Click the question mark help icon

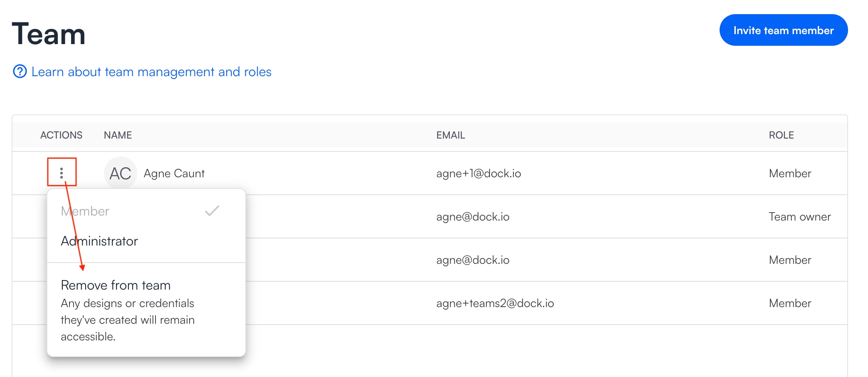(x=20, y=72)
